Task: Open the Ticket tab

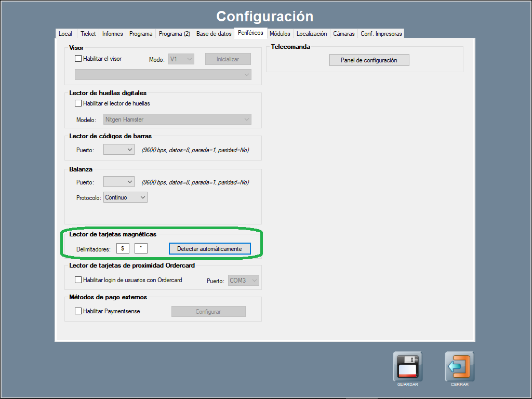Action: pos(88,34)
